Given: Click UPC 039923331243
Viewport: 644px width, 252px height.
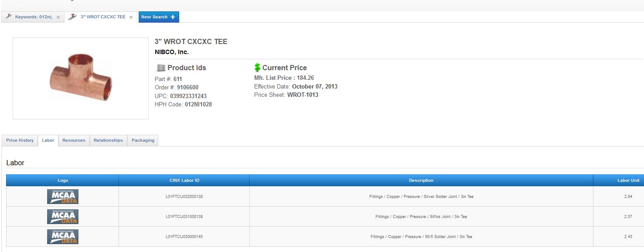Looking at the screenshot, I should click(x=181, y=96).
